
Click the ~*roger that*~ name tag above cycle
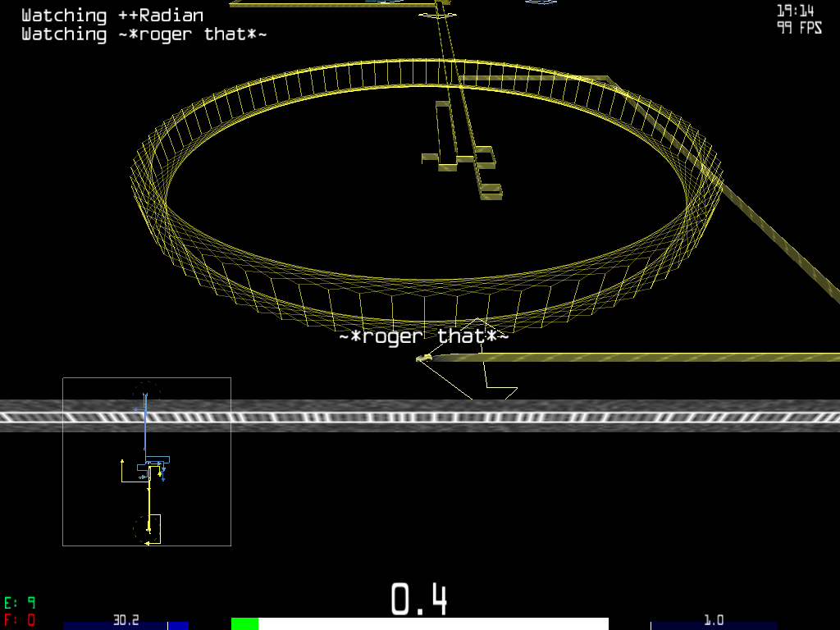pyautogui.click(x=424, y=336)
